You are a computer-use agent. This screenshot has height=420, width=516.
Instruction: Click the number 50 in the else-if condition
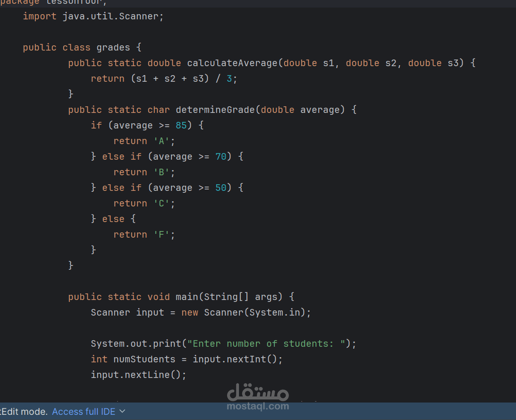221,188
